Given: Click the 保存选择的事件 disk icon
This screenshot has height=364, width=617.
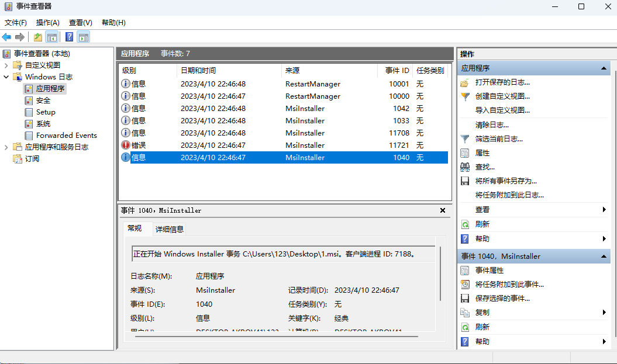Looking at the screenshot, I should click(x=465, y=299).
